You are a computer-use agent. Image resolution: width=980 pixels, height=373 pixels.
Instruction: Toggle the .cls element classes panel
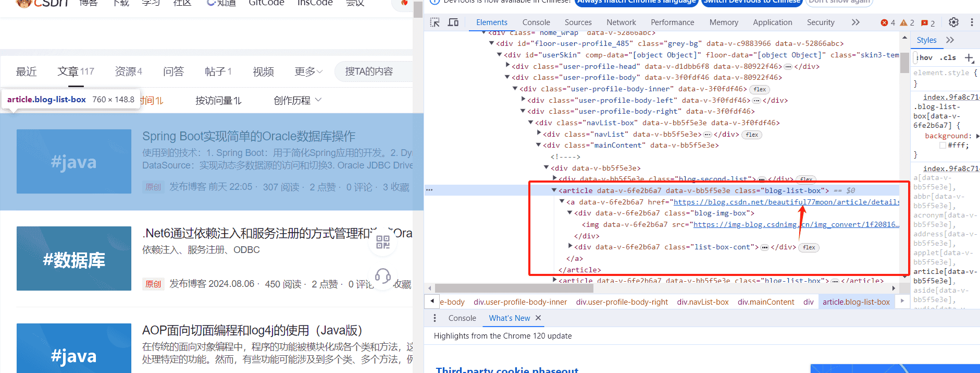coord(948,58)
